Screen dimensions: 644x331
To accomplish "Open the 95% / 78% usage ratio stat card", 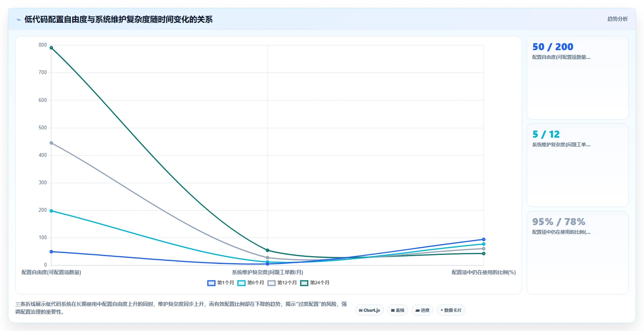I will pyautogui.click(x=577, y=253).
